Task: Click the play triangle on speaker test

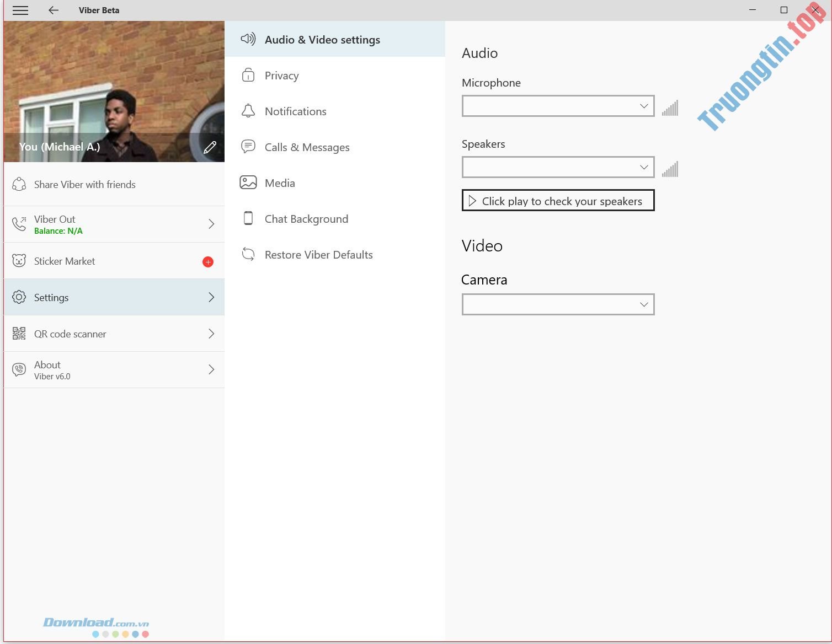Action: tap(472, 201)
